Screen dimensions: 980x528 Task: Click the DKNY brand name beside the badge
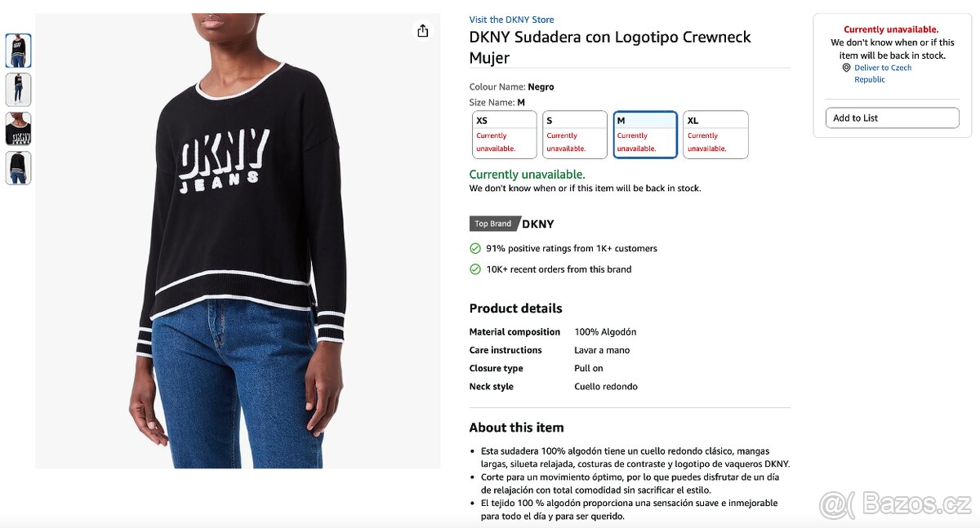537,223
